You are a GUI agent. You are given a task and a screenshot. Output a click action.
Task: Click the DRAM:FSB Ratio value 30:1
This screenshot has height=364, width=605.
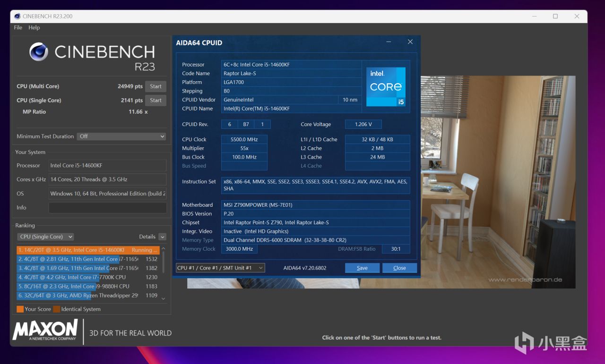pos(396,249)
